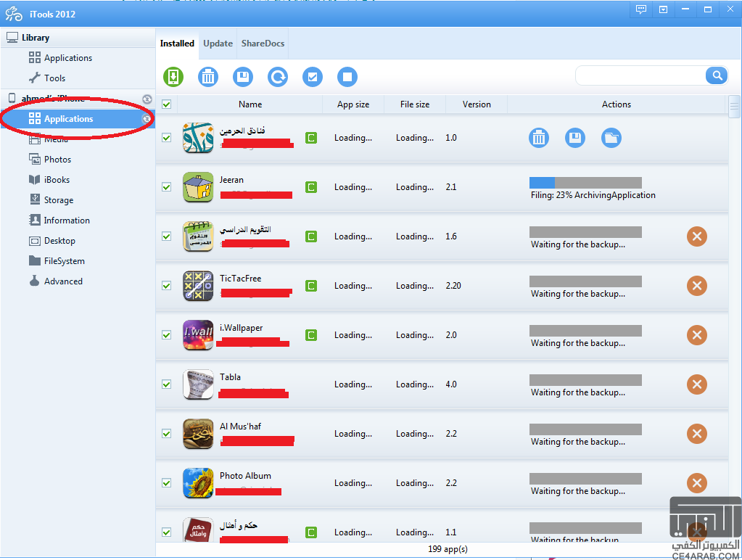Click the Select All checkmark toolbar icon
This screenshot has height=560, width=742.
tap(313, 77)
